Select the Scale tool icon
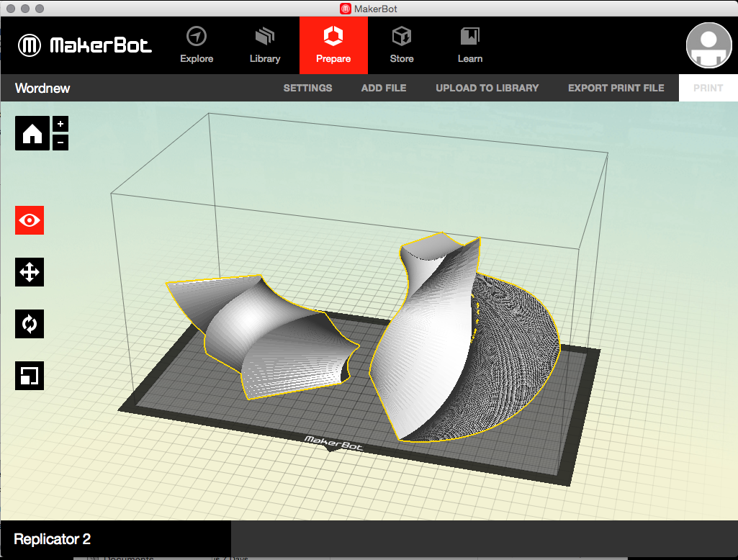The height and width of the screenshot is (560, 738). tap(30, 376)
